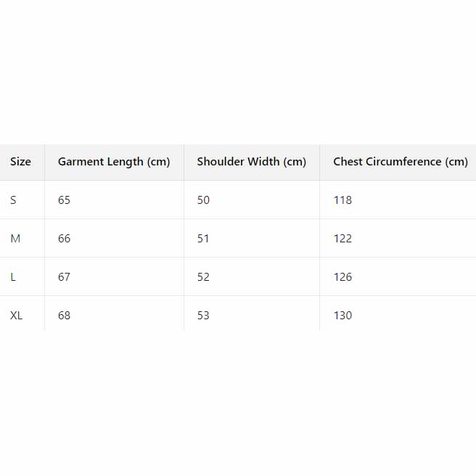
Task: Click the Shoulder Width (cm) header
Action: [x=251, y=162]
